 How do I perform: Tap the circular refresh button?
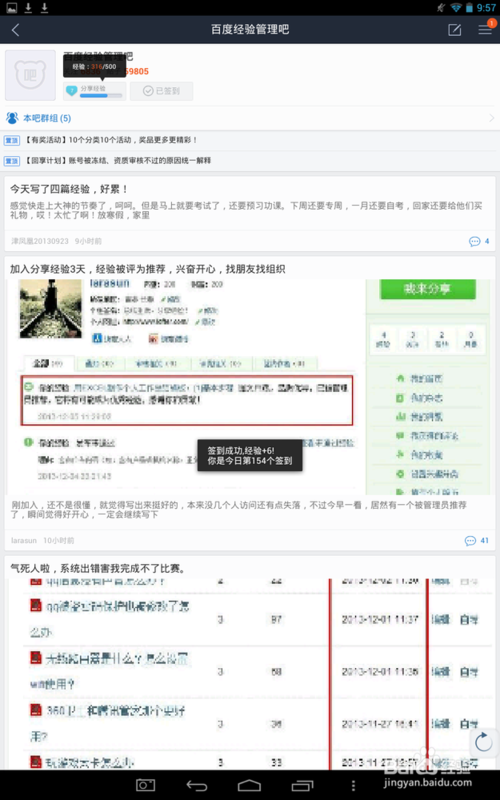[x=483, y=742]
